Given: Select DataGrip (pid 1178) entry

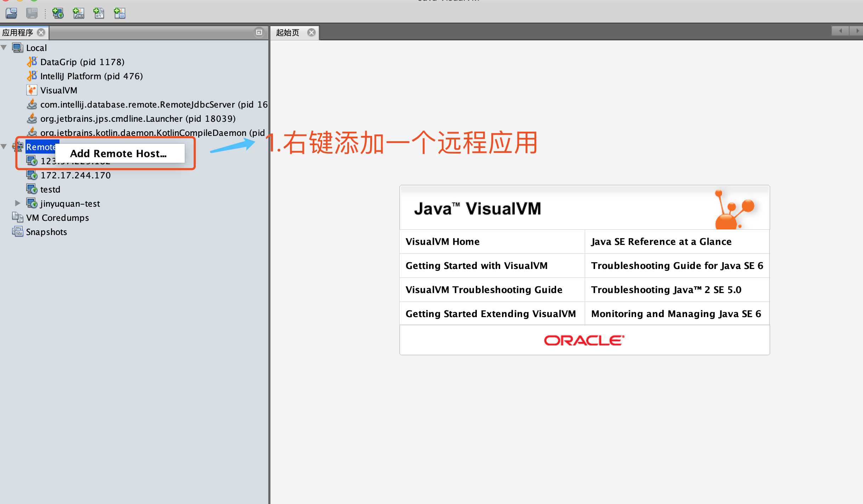Looking at the screenshot, I should pos(82,62).
